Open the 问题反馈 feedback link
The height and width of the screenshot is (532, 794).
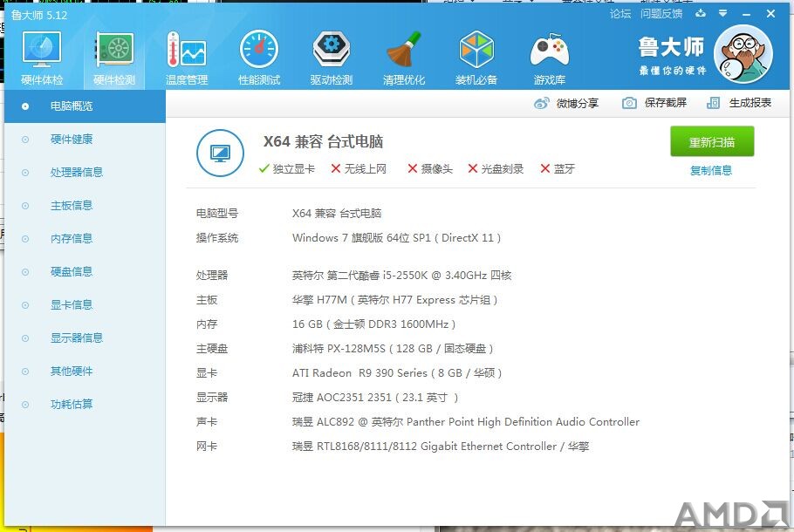pos(661,14)
